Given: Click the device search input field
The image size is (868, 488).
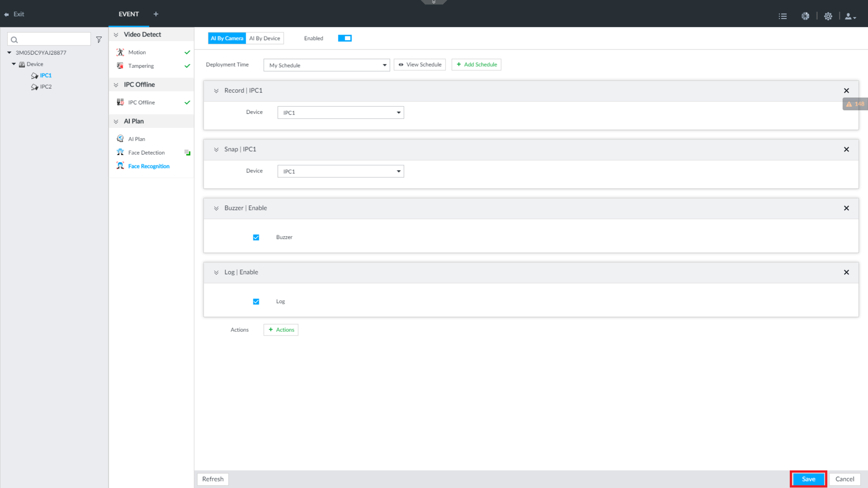Looking at the screenshot, I should coord(49,39).
